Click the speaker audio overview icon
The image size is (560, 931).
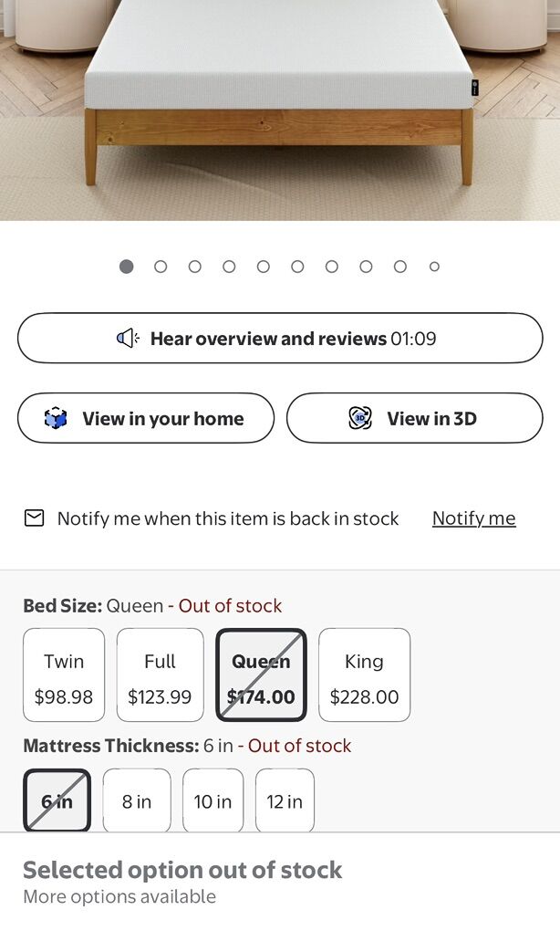click(128, 339)
